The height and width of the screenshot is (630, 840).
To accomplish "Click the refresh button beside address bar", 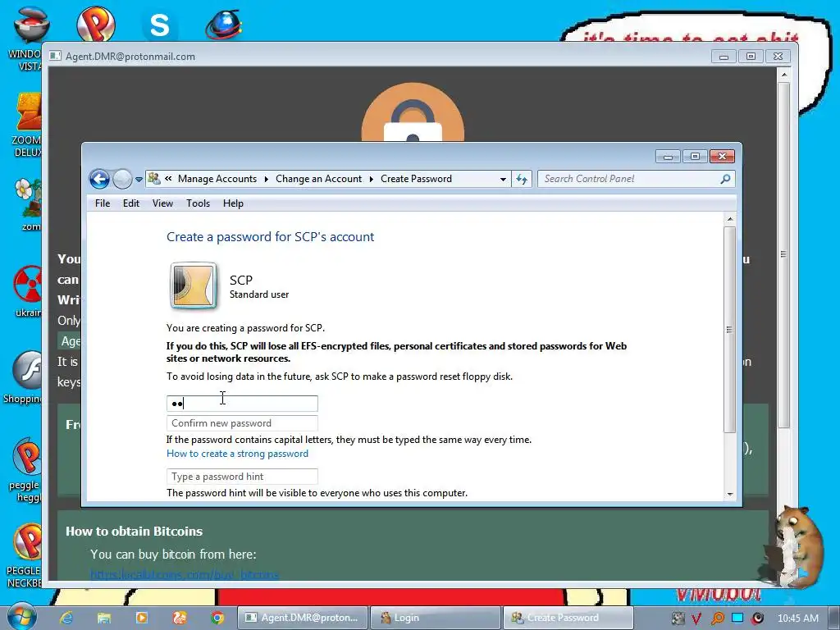I will pyautogui.click(x=522, y=179).
